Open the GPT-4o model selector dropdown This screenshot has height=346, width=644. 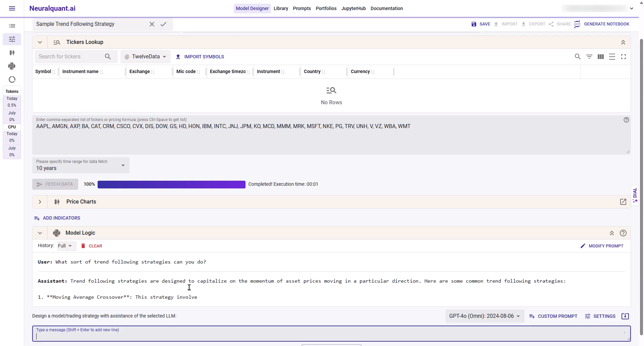point(484,316)
